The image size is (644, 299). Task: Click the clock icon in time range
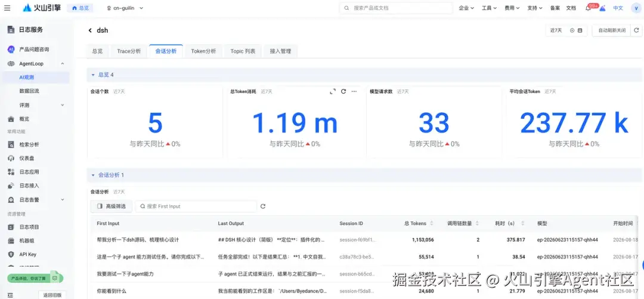click(x=572, y=30)
